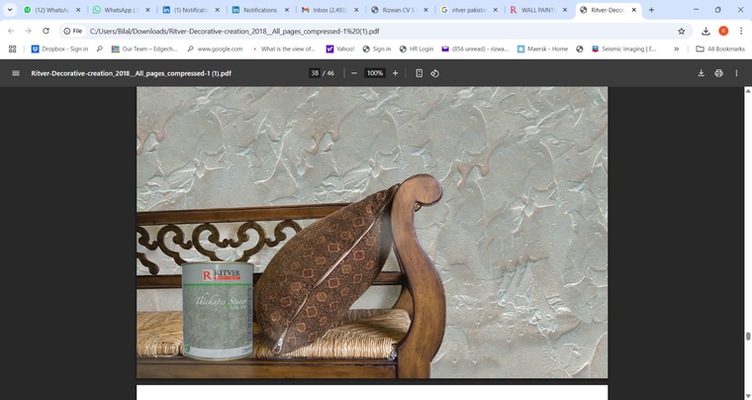The width and height of the screenshot is (752, 400).
Task: Click the scrollbar down arrow
Action: [748, 396]
